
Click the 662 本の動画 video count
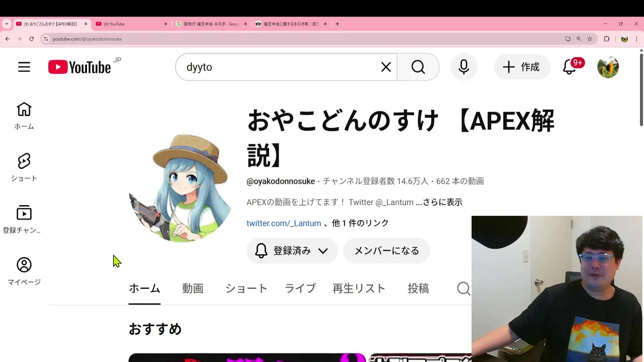460,181
